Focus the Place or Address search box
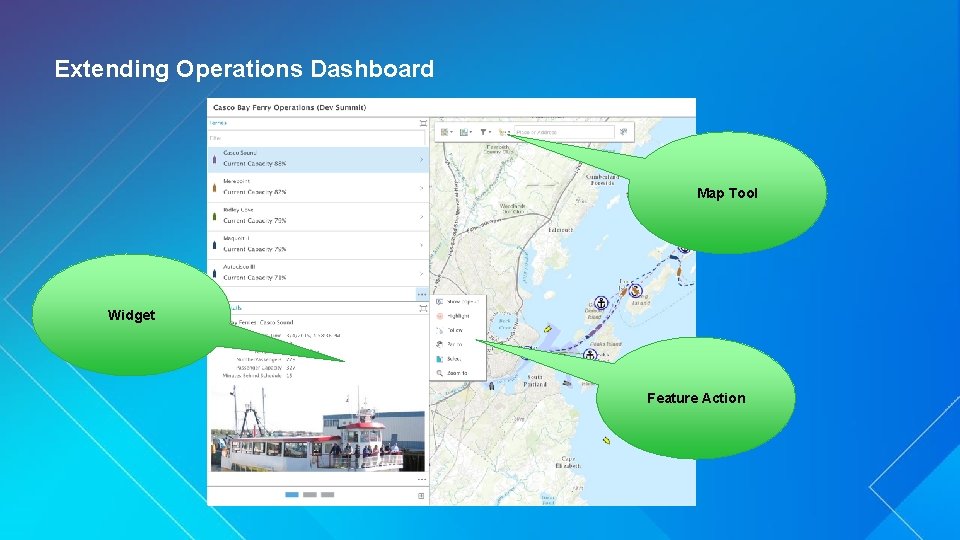The image size is (960, 540). [564, 132]
